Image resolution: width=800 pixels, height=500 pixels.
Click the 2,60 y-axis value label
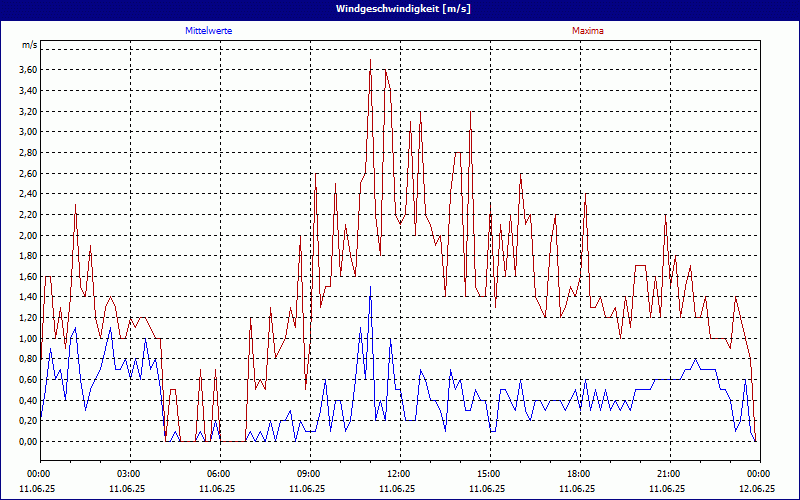(x=27, y=173)
